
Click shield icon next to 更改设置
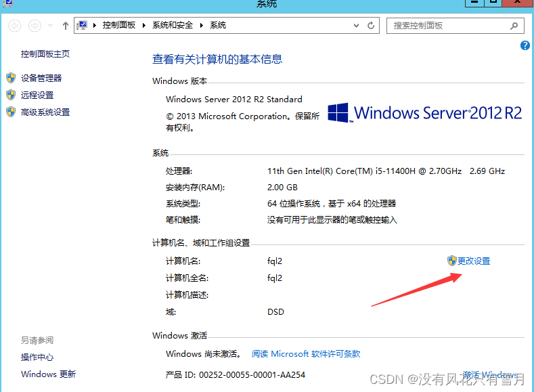point(452,261)
